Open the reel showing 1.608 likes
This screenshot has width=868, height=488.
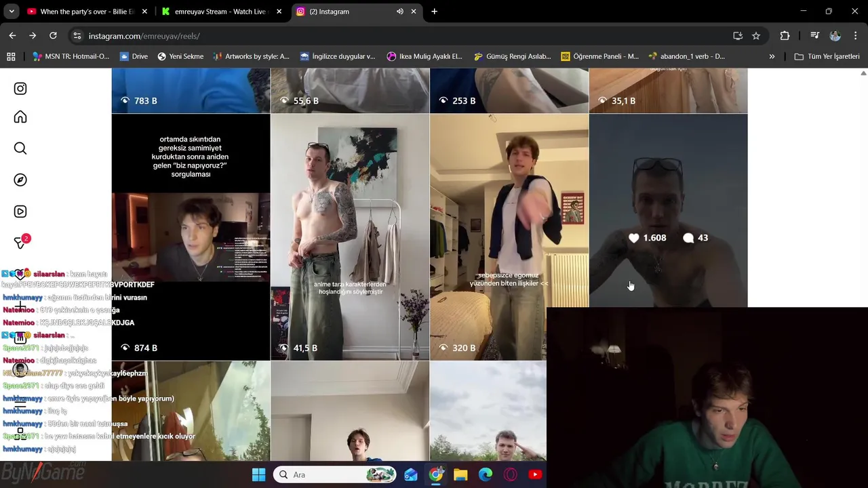(x=668, y=210)
